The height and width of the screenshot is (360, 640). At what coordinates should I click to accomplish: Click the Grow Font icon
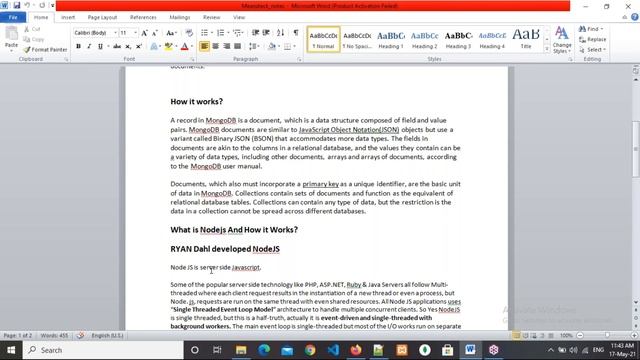click(x=144, y=33)
